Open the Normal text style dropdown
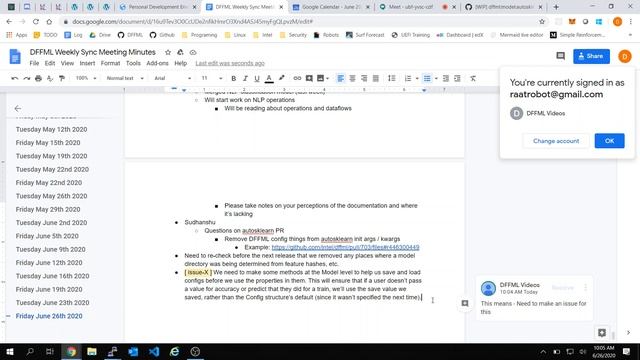This screenshot has width=640, height=360. pos(124,78)
